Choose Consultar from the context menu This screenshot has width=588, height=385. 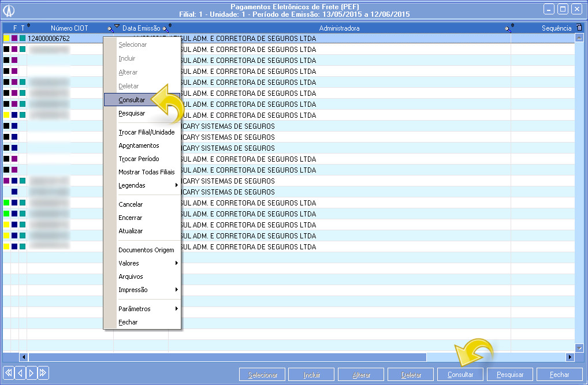click(132, 100)
